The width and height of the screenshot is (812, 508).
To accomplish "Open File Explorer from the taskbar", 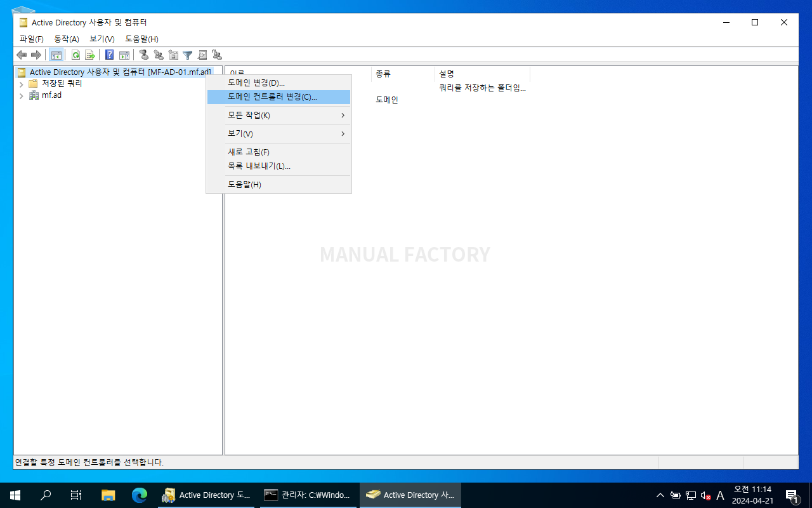I will click(108, 495).
